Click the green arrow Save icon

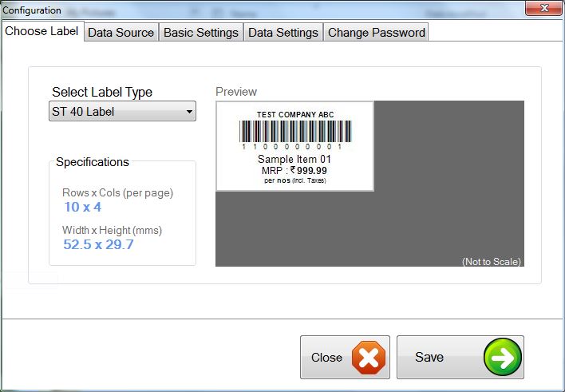point(503,357)
